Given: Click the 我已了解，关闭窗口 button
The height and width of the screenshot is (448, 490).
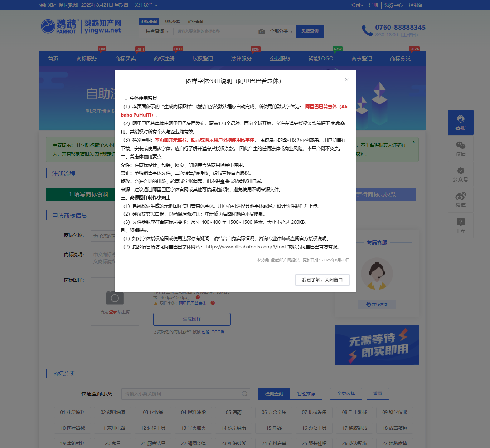Looking at the screenshot, I should click(x=322, y=280).
